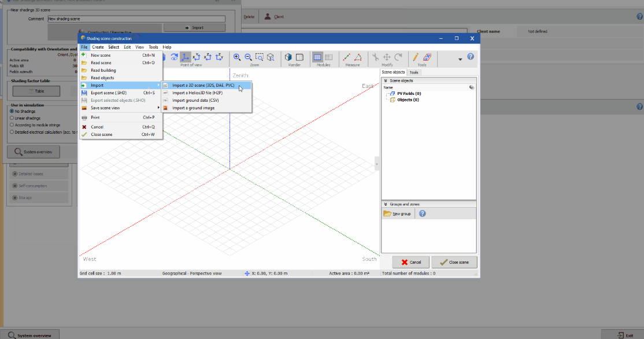Select the pencil tool in Tools
This screenshot has width=644, height=339.
416,57
